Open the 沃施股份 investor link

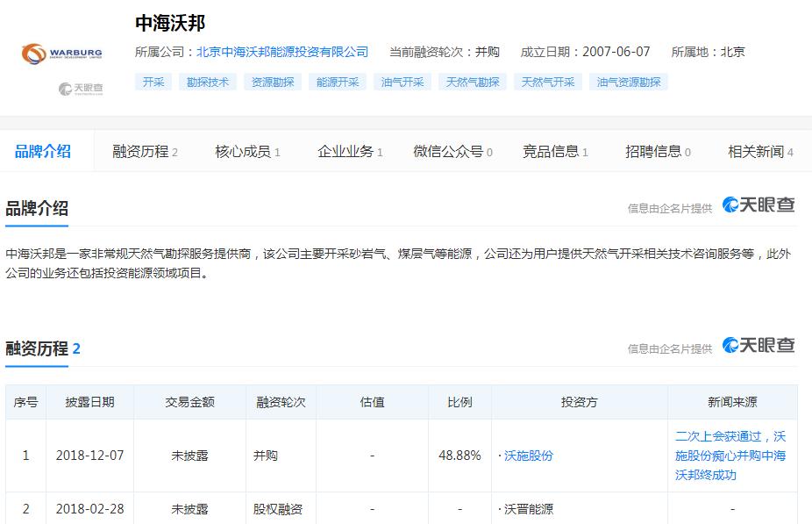coord(528,456)
